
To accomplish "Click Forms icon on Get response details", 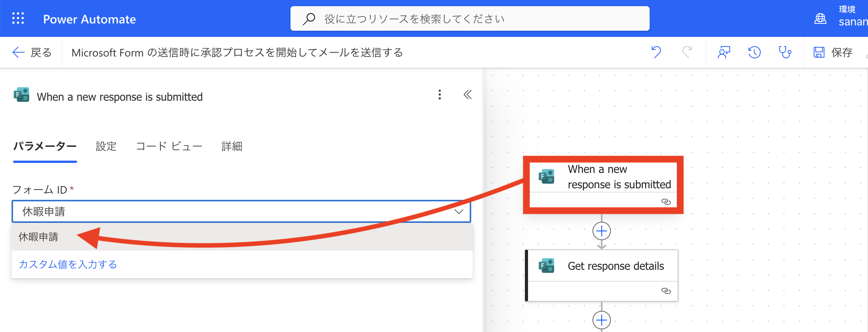I will tap(546, 266).
